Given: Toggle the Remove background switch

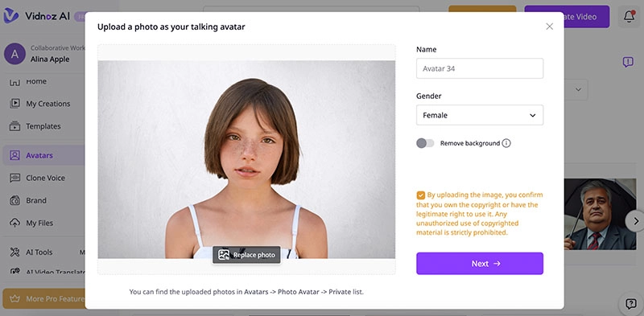Looking at the screenshot, I should pyautogui.click(x=425, y=143).
